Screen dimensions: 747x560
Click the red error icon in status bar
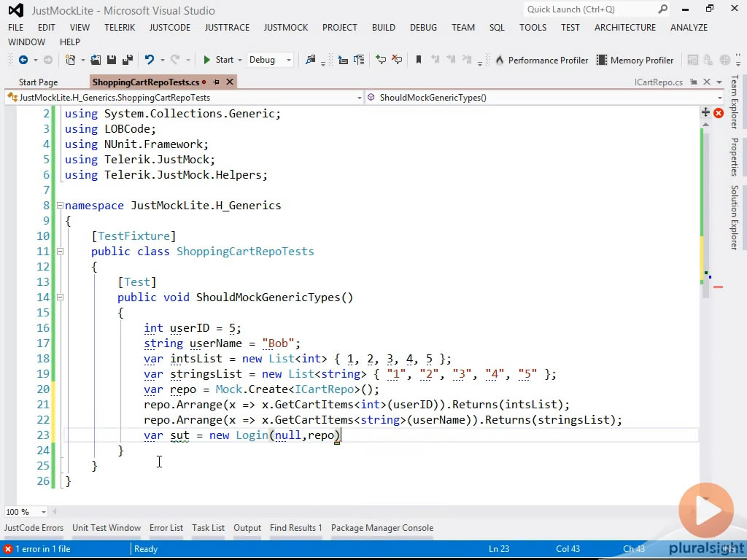[7, 549]
